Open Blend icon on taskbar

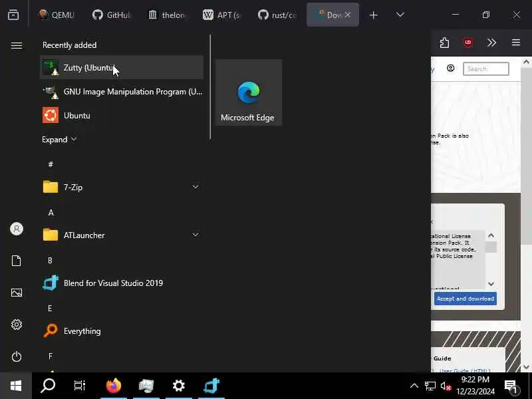(x=211, y=386)
